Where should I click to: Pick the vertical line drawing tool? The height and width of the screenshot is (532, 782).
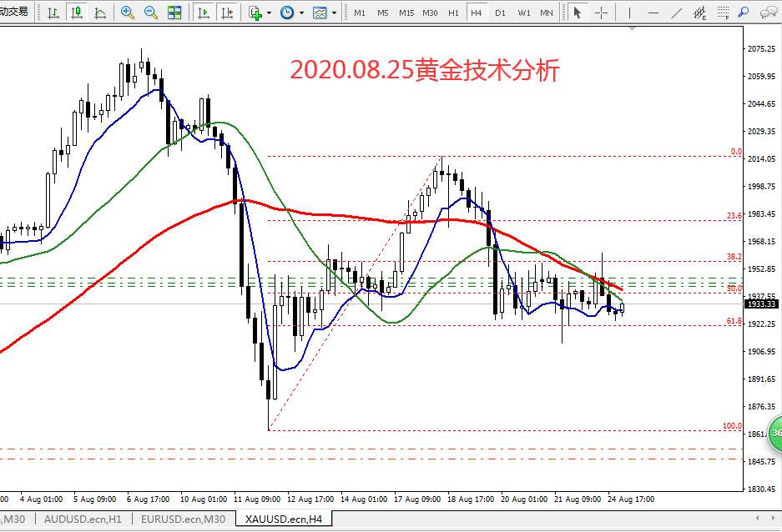pos(629,13)
